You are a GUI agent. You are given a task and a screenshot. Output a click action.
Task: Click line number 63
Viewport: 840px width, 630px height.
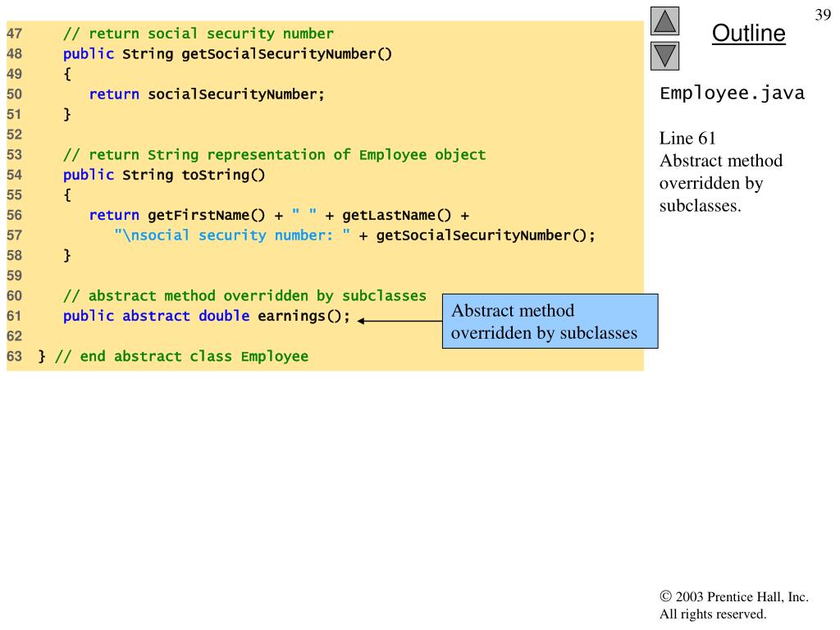click(15, 357)
